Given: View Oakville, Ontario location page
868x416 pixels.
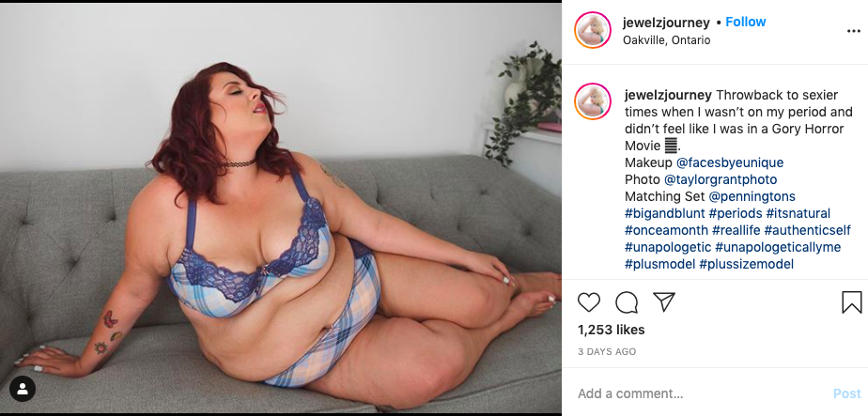Looking at the screenshot, I should (667, 40).
